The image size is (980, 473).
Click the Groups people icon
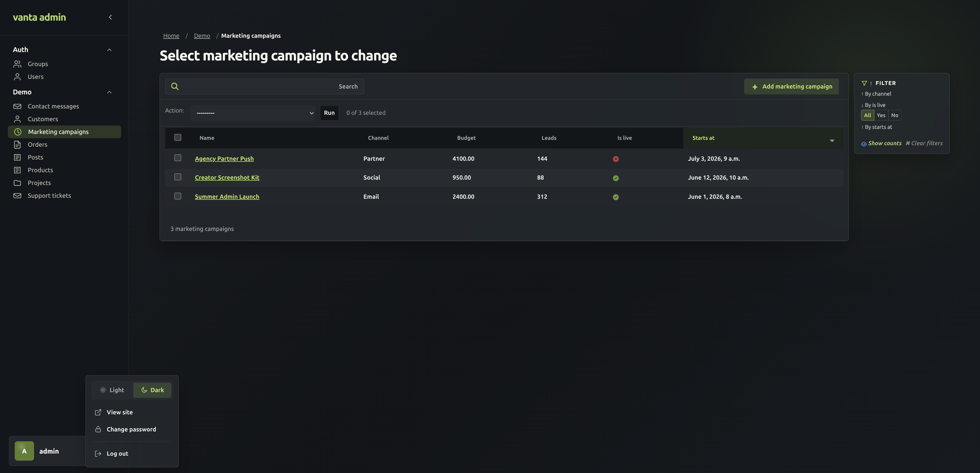point(17,64)
